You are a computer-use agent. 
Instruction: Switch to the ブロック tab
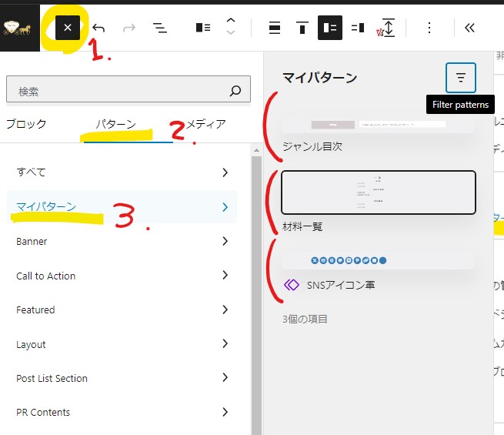(26, 124)
